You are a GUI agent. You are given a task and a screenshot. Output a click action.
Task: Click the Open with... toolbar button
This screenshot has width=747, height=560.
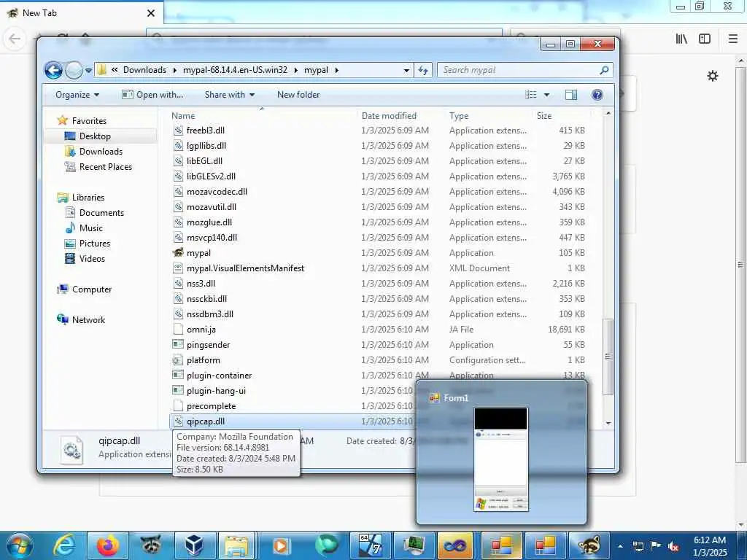coord(152,95)
